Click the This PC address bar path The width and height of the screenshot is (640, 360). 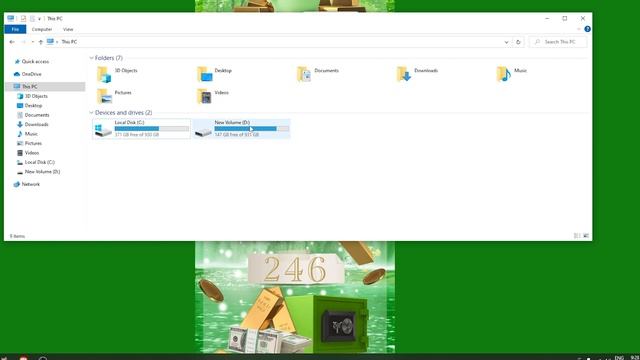pyautogui.click(x=69, y=42)
